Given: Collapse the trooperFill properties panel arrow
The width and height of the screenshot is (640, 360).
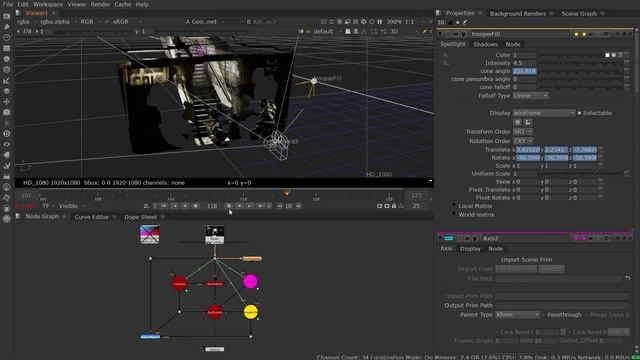Looking at the screenshot, I should [440, 34].
